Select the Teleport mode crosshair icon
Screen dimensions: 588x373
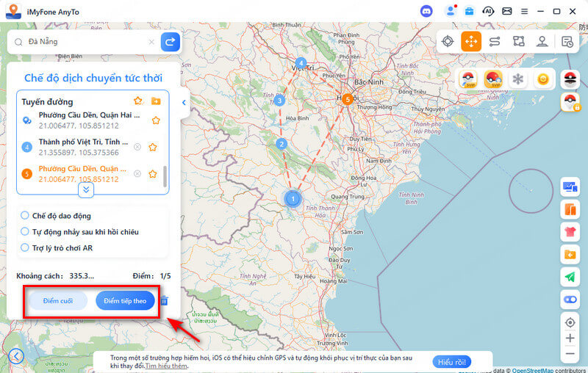[x=448, y=42]
